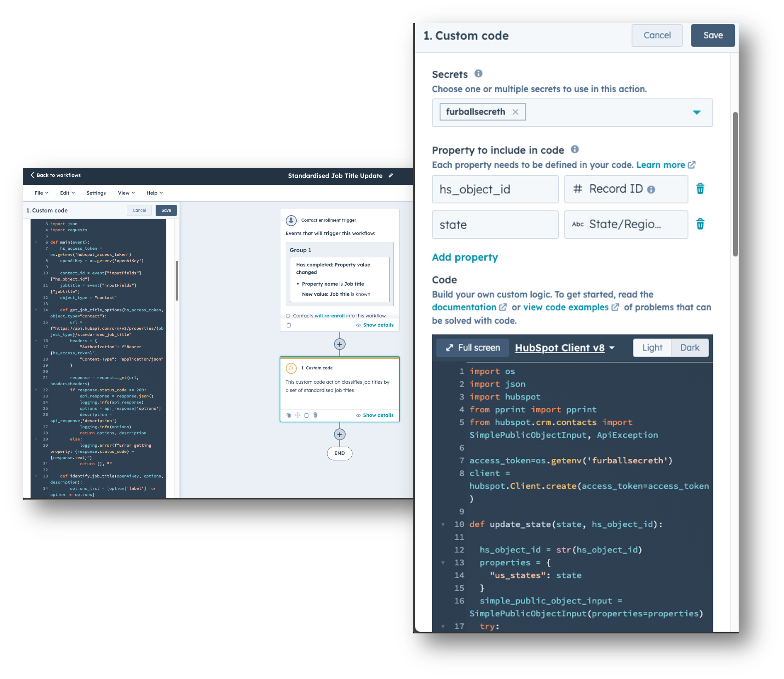
Task: Click the info icon beside Secrets heading
Action: pos(478,73)
